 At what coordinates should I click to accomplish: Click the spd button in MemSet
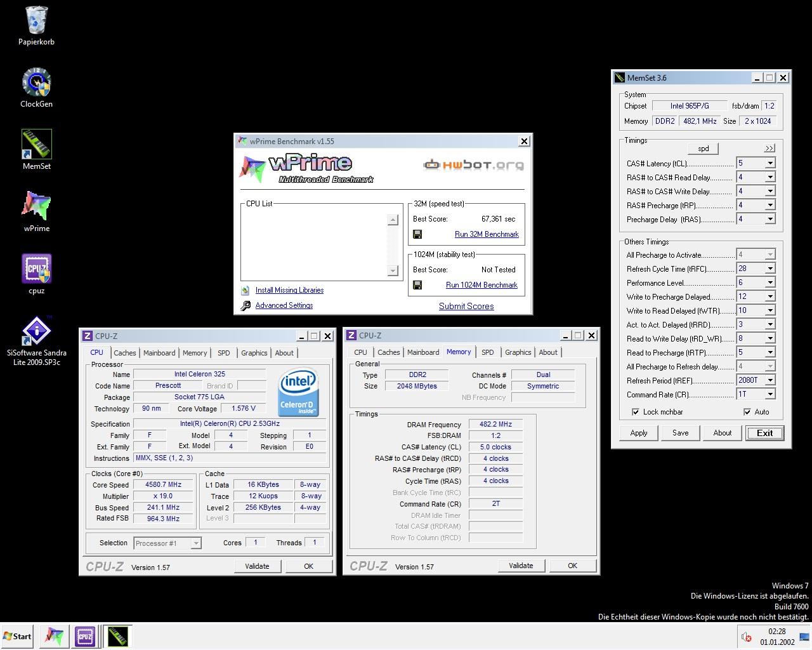(704, 149)
